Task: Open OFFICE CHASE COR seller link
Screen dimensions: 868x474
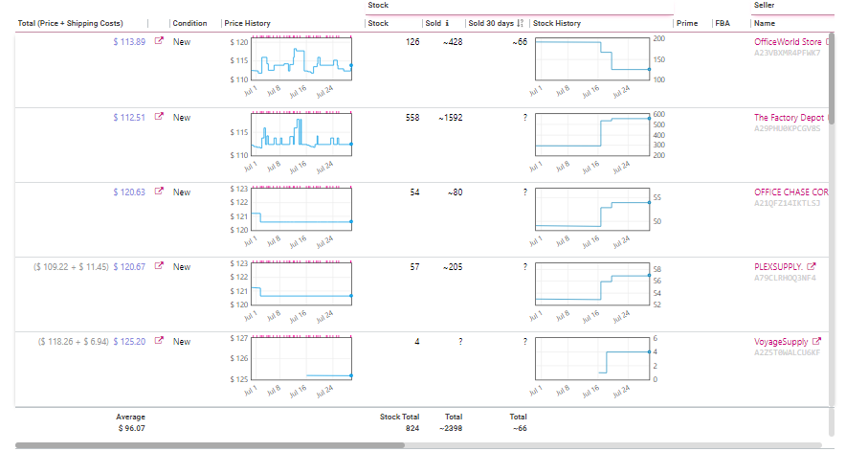Action: point(791,192)
